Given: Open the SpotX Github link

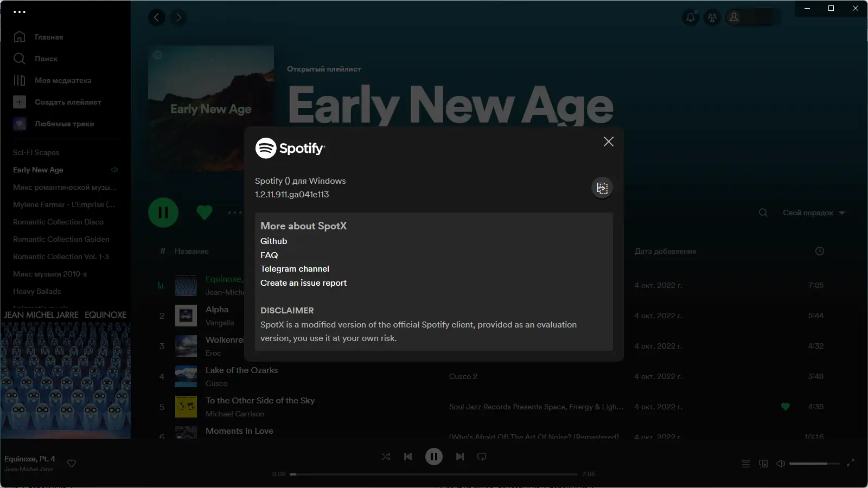Looking at the screenshot, I should (x=273, y=241).
